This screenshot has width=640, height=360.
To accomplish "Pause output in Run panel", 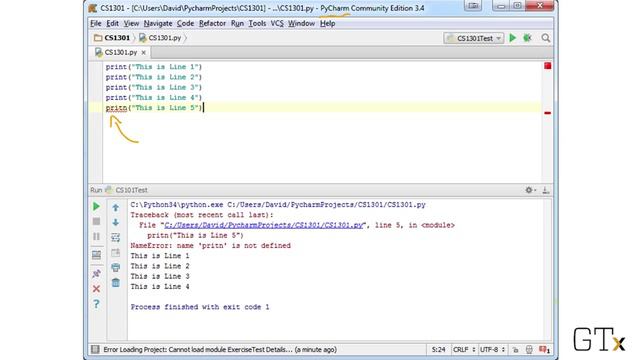I will (x=96, y=236).
